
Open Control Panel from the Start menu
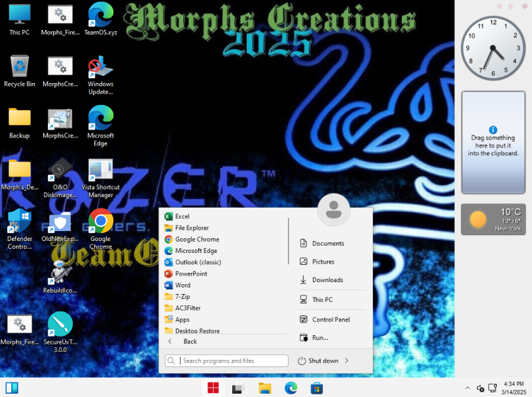[332, 319]
